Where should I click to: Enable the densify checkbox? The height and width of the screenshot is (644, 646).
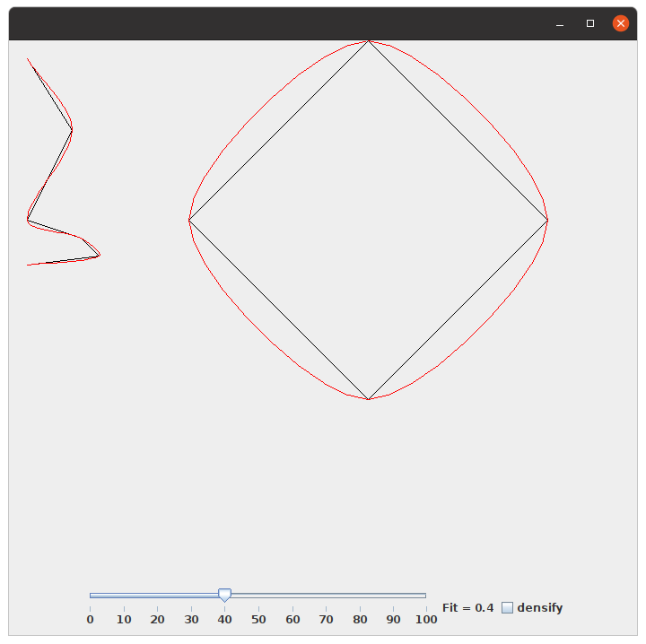point(507,608)
